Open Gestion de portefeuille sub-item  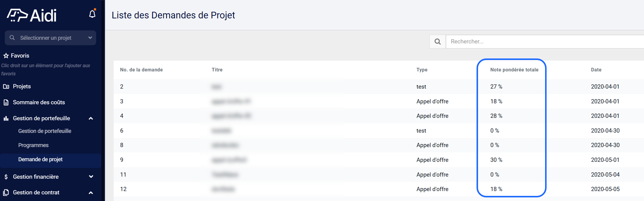[45, 131]
